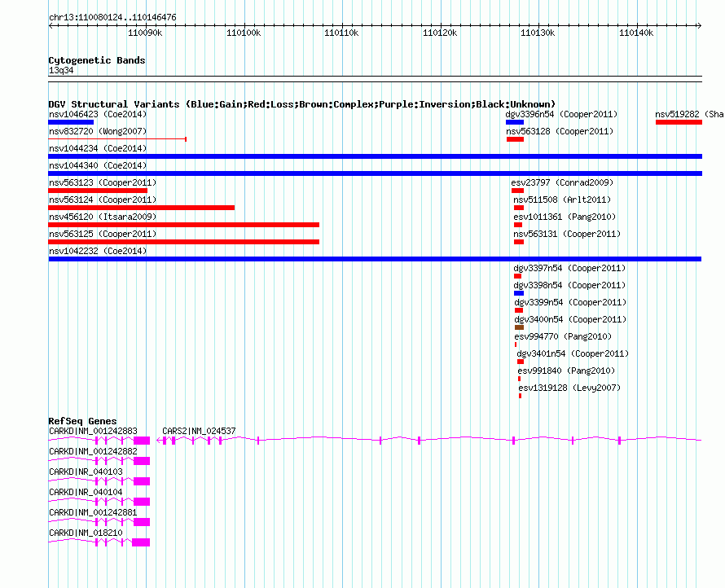
Task: Click the CARKD|NM_001242881 gene label
Action: tap(93, 512)
